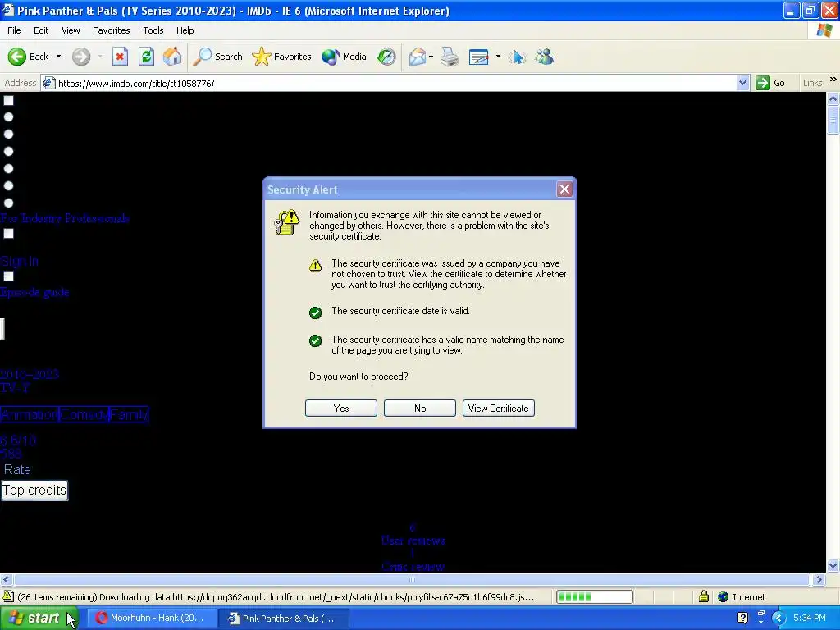The image size is (840, 630).
Task: Open the Help menu
Action: [185, 30]
